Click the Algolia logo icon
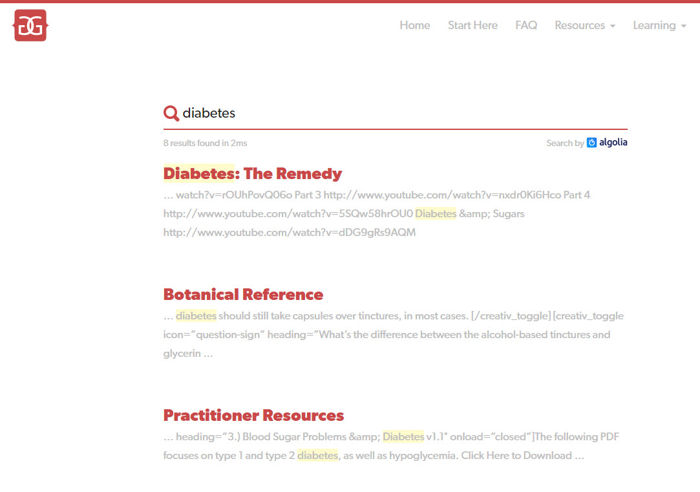The width and height of the screenshot is (700, 492). (x=592, y=142)
